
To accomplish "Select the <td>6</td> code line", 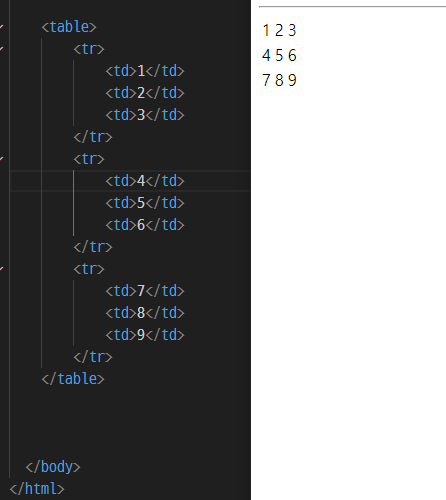I will coord(145,225).
